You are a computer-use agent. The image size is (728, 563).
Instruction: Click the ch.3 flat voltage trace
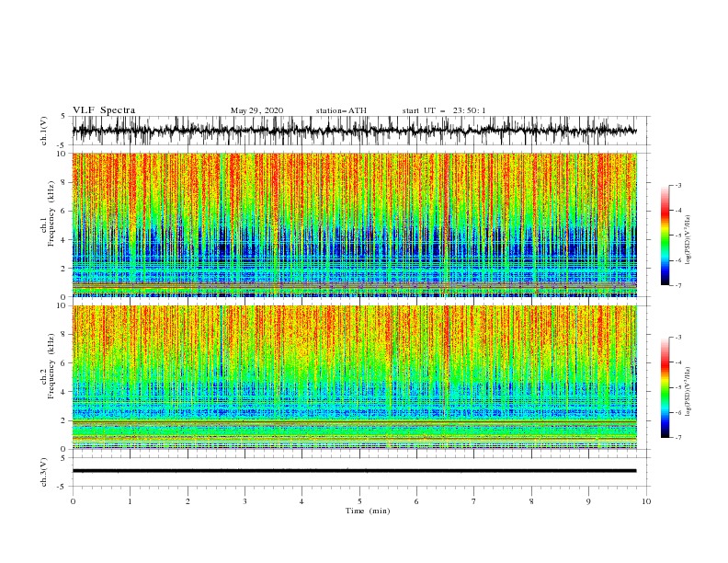point(355,471)
